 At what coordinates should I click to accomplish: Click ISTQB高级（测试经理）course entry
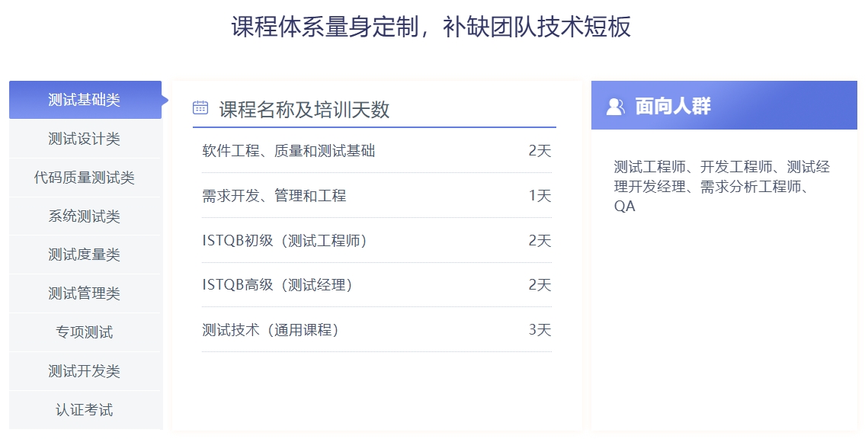277,285
